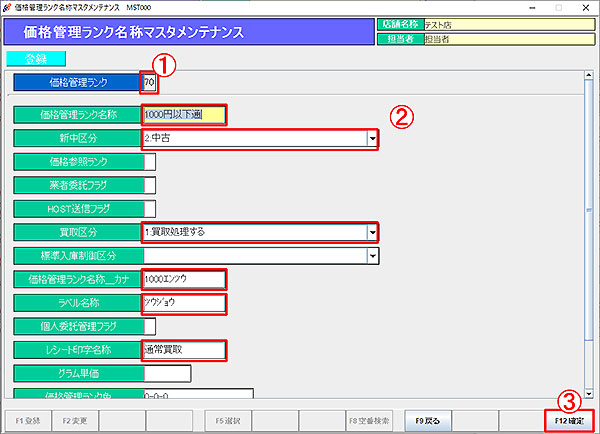Screen dimensions: 600x434
Task: Click the グラム単価 input field
Action: [167, 374]
